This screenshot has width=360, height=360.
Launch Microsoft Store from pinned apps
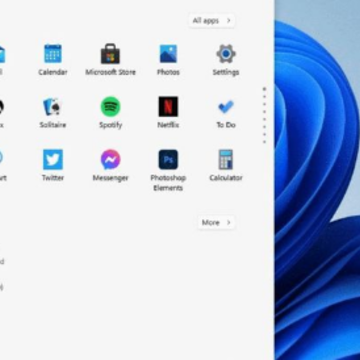110,54
